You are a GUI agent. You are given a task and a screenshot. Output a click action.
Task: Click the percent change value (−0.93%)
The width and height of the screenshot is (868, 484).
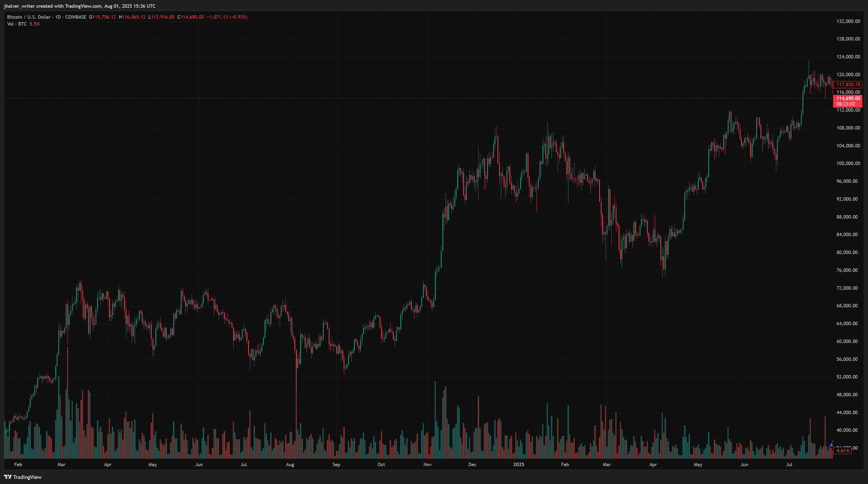(x=238, y=17)
